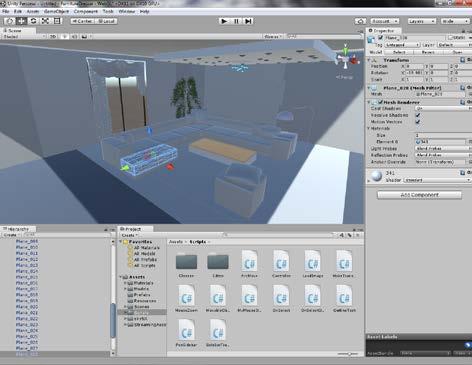Toggle the Center pivot button
The width and height of the screenshot is (472, 365).
(82, 21)
